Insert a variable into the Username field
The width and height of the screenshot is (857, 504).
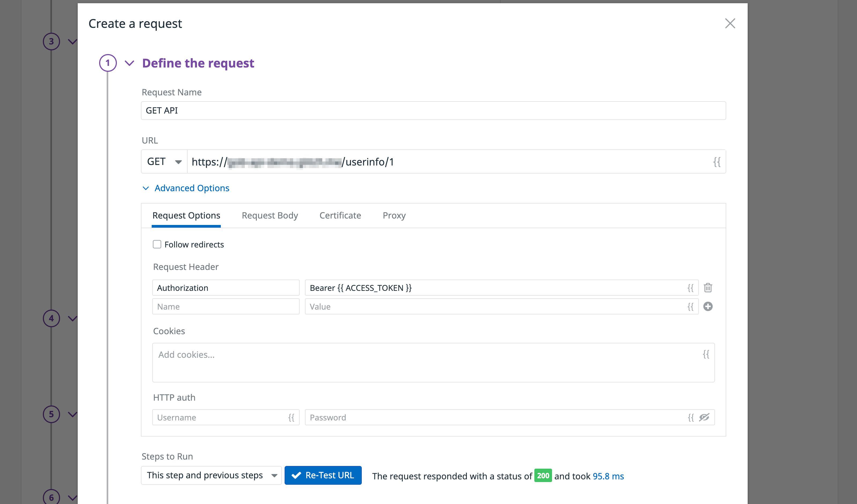292,417
